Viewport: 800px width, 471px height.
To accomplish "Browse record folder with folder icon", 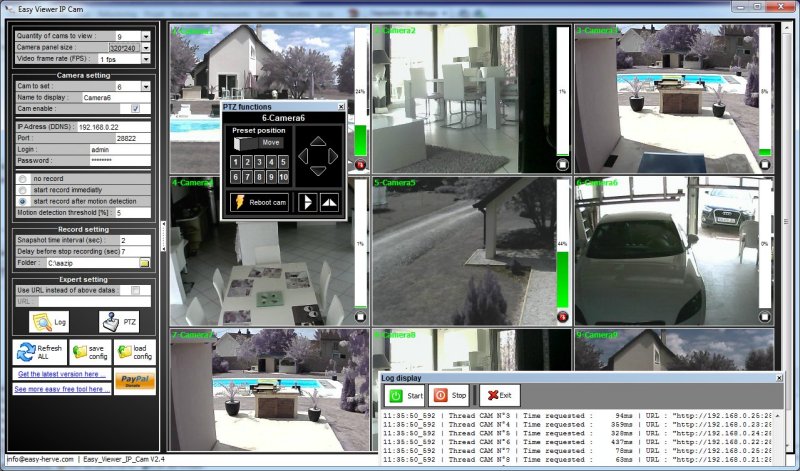I will click(x=144, y=263).
